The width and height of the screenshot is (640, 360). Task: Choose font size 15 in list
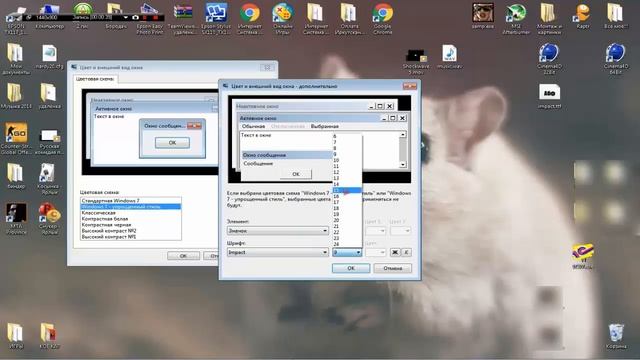[x=347, y=190]
